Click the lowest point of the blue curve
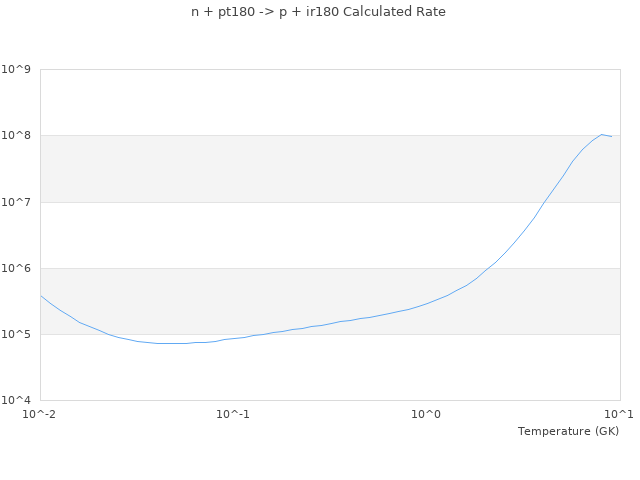Screen dimensions: 640x480 tap(170, 343)
